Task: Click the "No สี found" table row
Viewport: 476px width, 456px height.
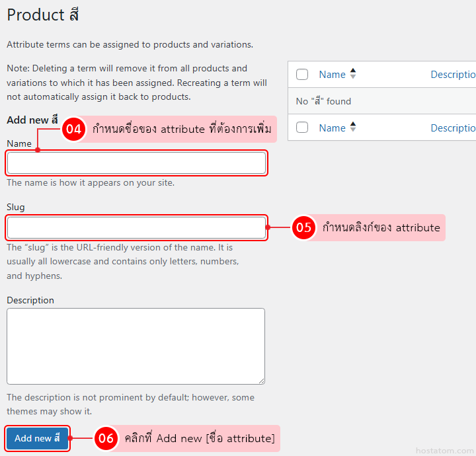Action: pos(381,101)
